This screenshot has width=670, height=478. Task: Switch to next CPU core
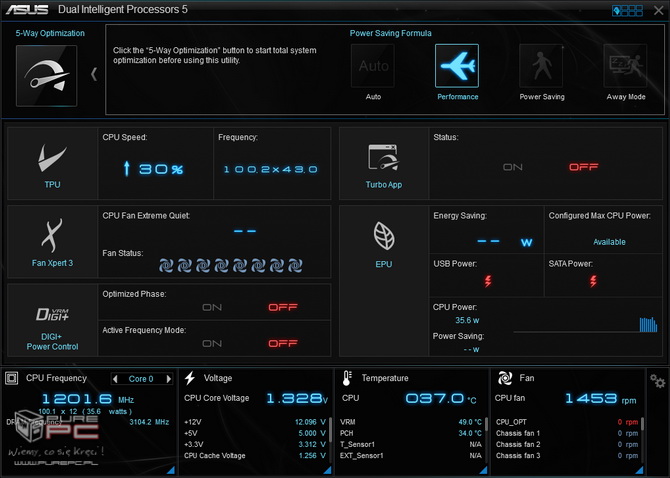[x=169, y=379]
